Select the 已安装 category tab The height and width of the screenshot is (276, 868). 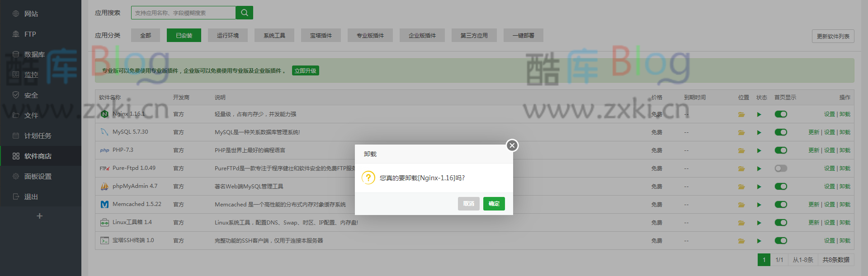(x=184, y=35)
